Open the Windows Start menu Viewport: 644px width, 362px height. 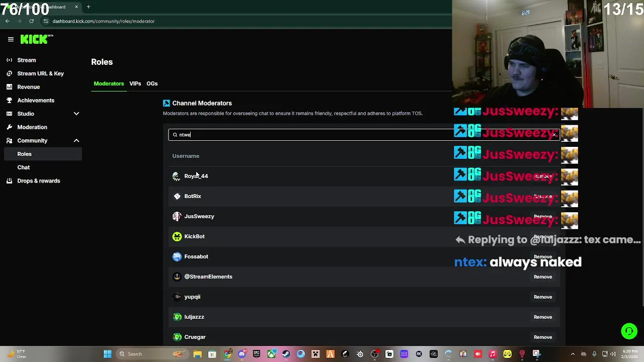[107, 354]
